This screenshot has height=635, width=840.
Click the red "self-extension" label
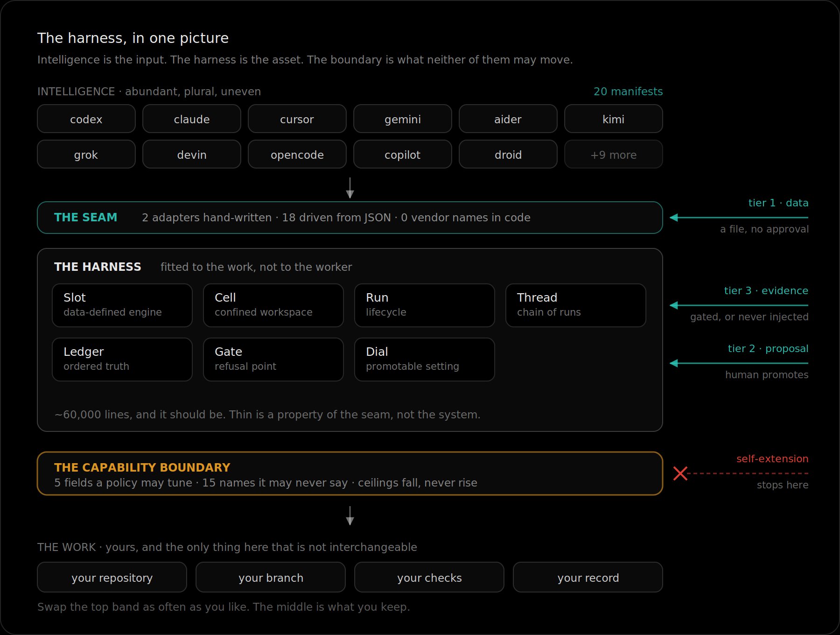click(772, 459)
